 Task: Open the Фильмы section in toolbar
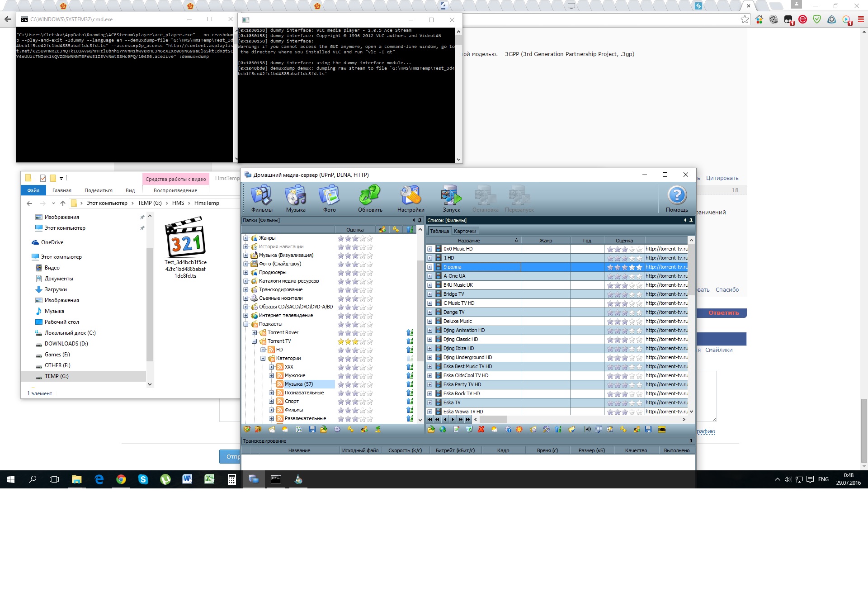click(x=262, y=198)
